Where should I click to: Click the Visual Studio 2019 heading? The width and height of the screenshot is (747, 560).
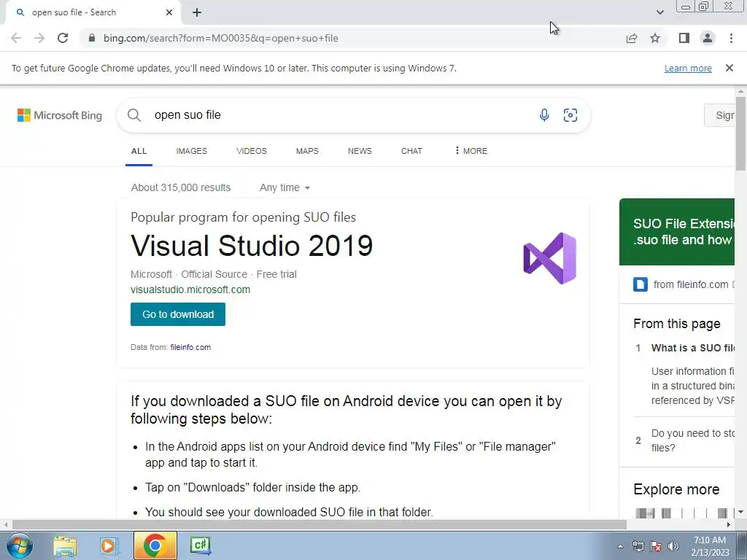[252, 246]
